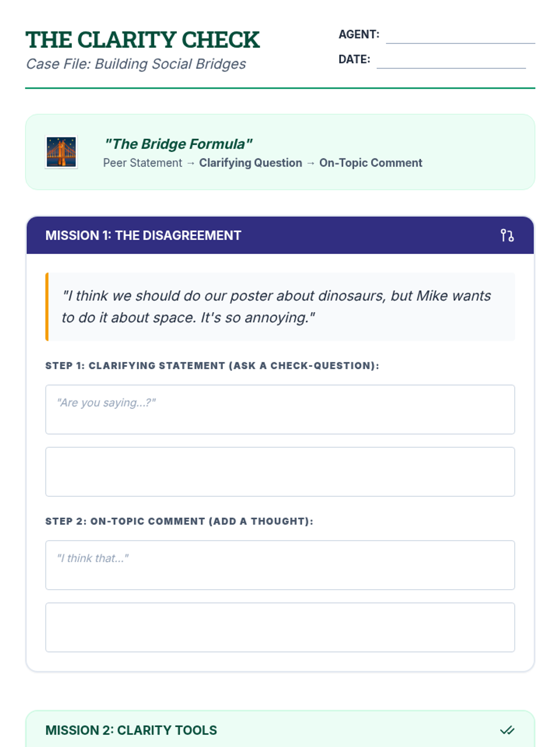Click "The Bridge Formula" heading
The image size is (560, 747).
[178, 144]
